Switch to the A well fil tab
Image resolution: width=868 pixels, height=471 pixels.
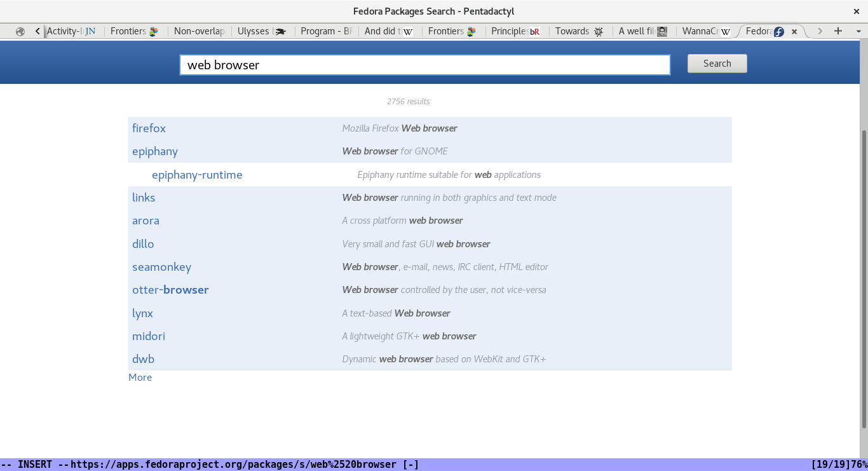[x=643, y=31]
